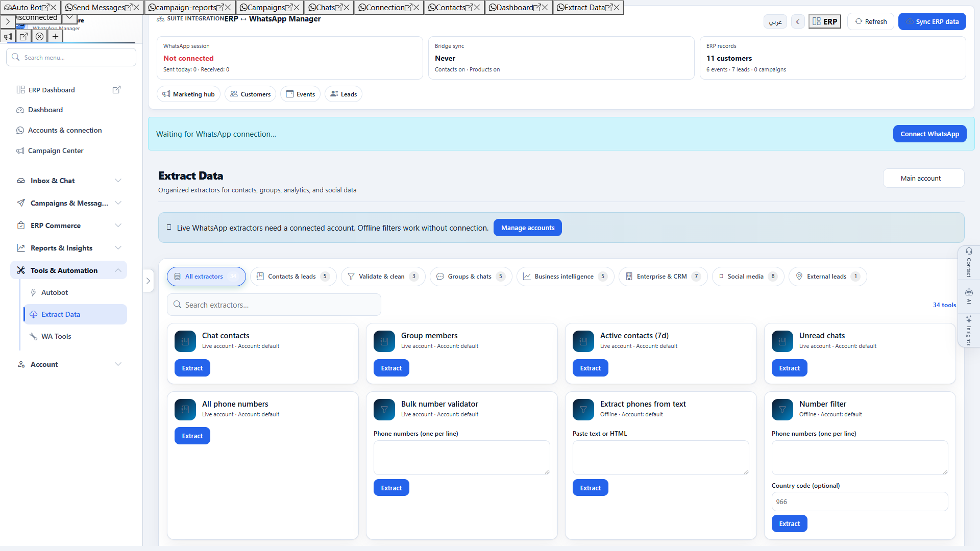Click Connect WhatsApp
The width and height of the screenshot is (980, 551).
[x=929, y=134]
